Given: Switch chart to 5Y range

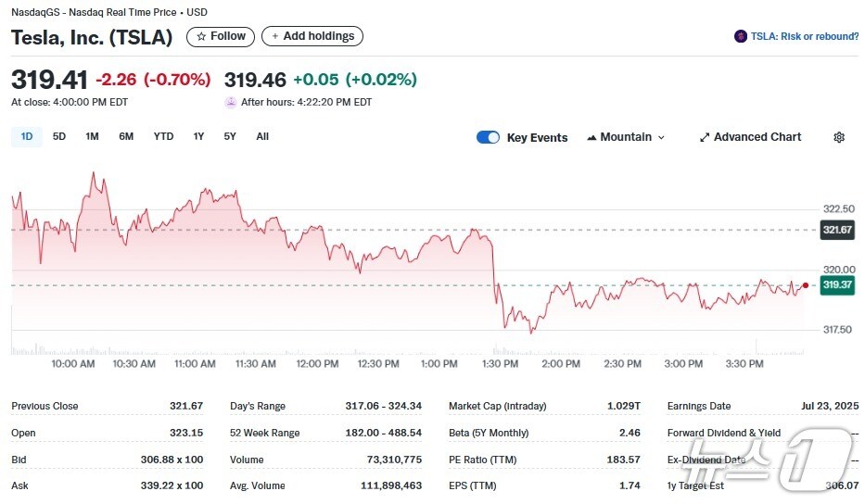Looking at the screenshot, I should pyautogui.click(x=230, y=136).
